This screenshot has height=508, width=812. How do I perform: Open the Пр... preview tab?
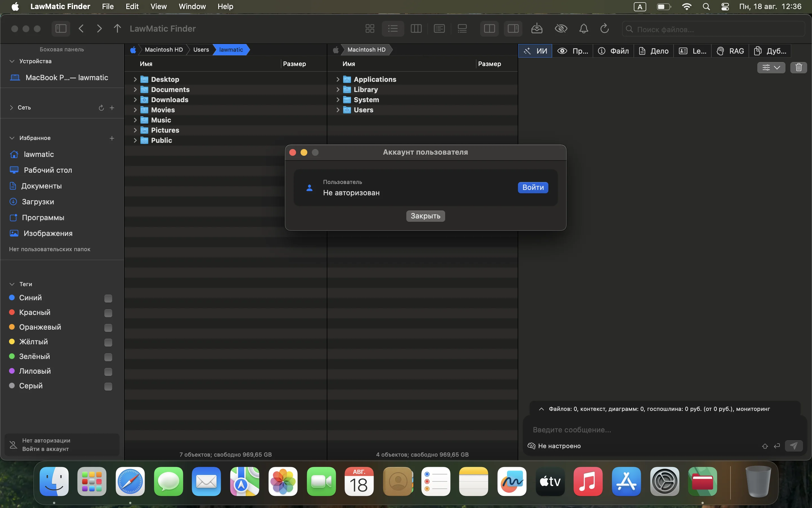(573, 51)
